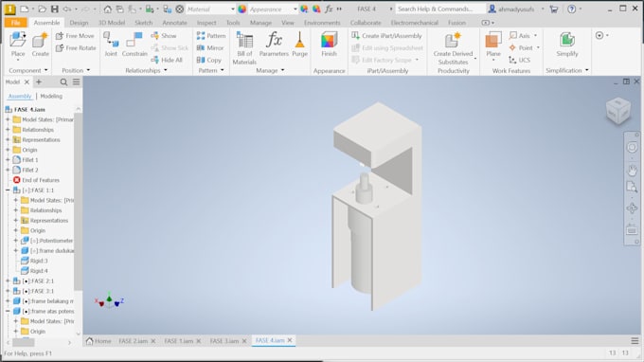Image resolution: width=644 pixels, height=362 pixels.
Task: Click Show relationships
Action: (164, 36)
